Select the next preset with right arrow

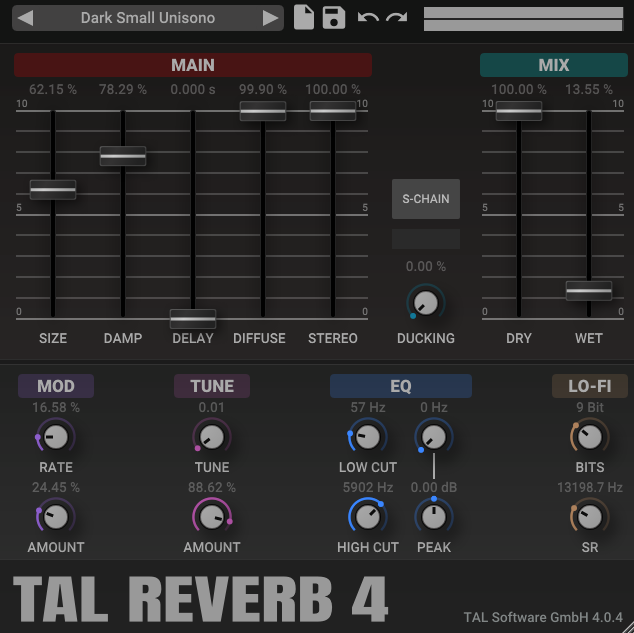(x=269, y=18)
